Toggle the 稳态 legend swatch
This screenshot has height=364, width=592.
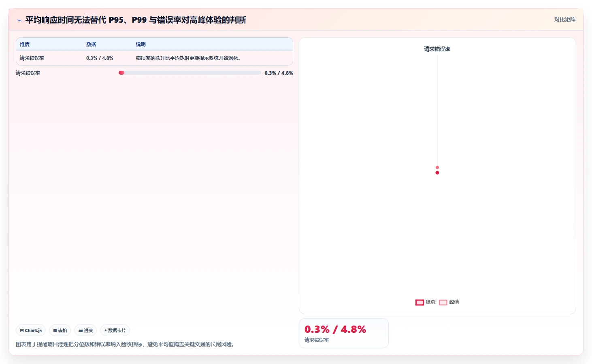pyautogui.click(x=420, y=303)
